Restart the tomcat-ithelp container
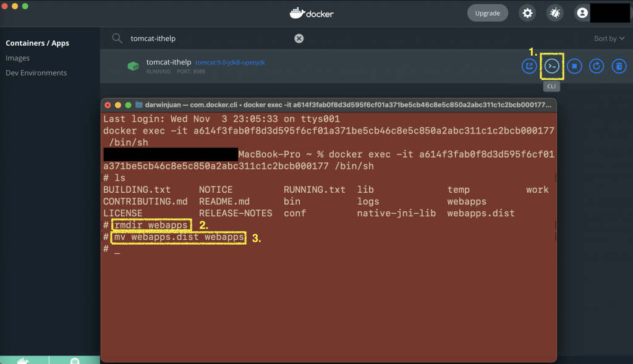This screenshot has width=633, height=364. [x=597, y=66]
